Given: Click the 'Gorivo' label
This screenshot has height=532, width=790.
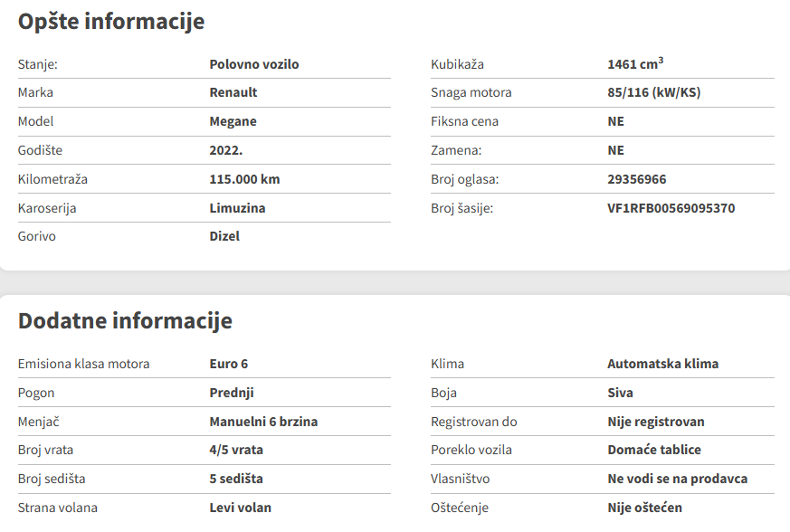Looking at the screenshot, I should pyautogui.click(x=37, y=236).
